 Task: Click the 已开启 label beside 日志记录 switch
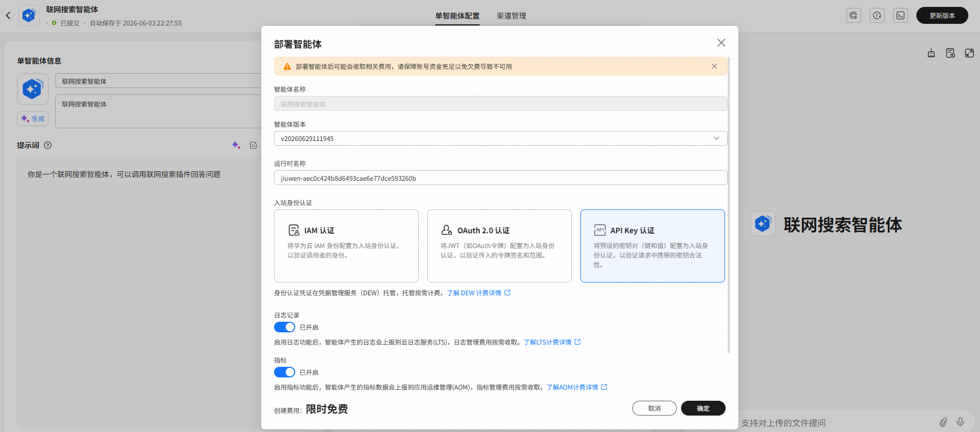click(x=309, y=327)
